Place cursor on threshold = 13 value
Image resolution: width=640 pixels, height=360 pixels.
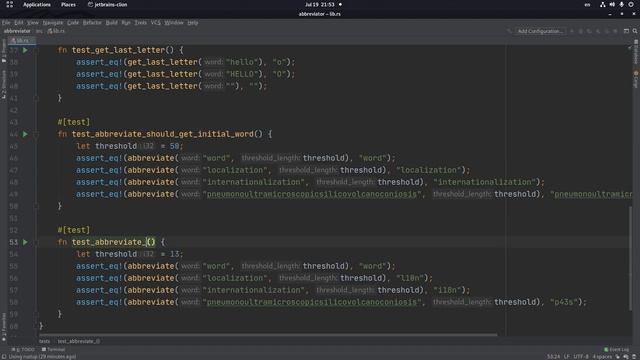[x=174, y=254]
